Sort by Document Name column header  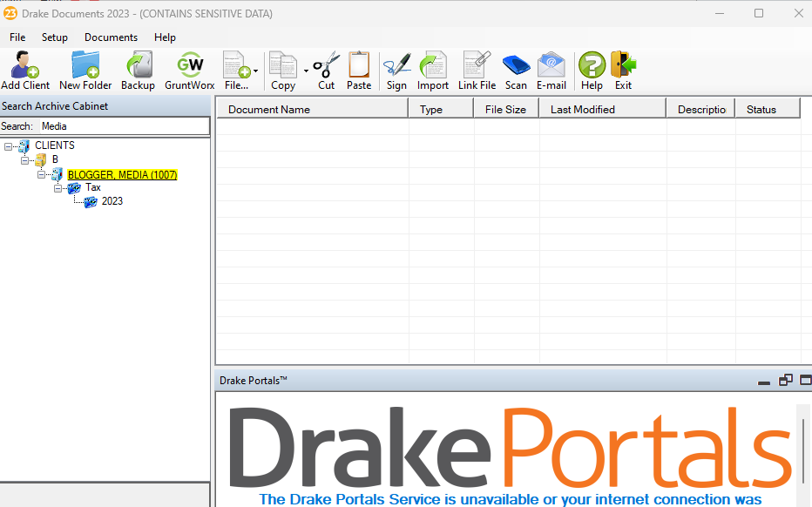tap(312, 109)
